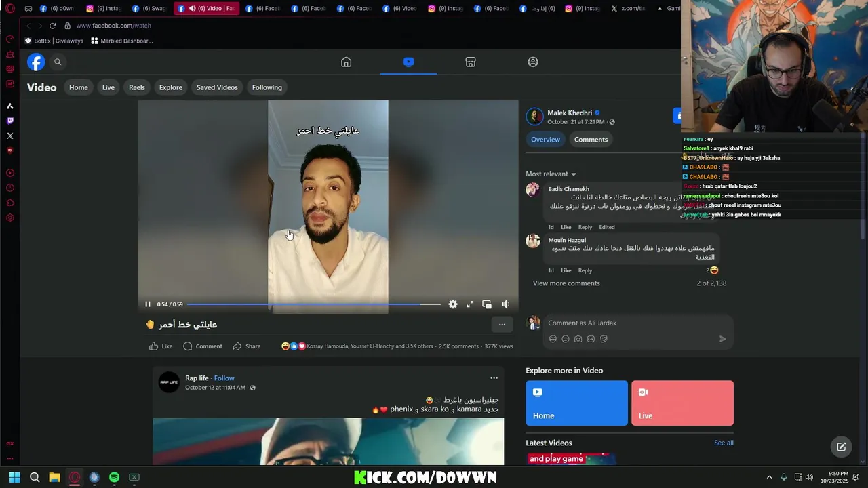This screenshot has height=488, width=868.
Task: Like the video post
Action: (x=161, y=346)
